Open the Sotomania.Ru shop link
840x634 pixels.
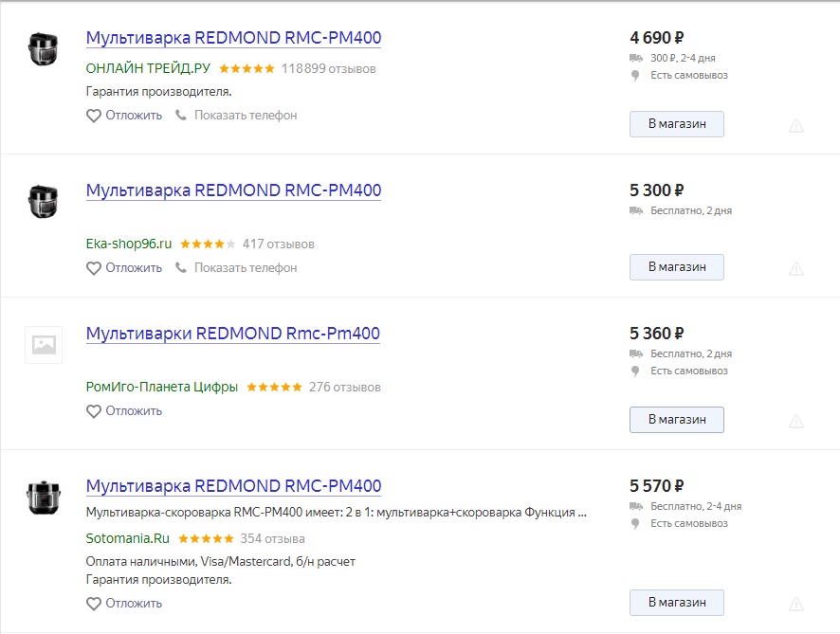point(127,538)
